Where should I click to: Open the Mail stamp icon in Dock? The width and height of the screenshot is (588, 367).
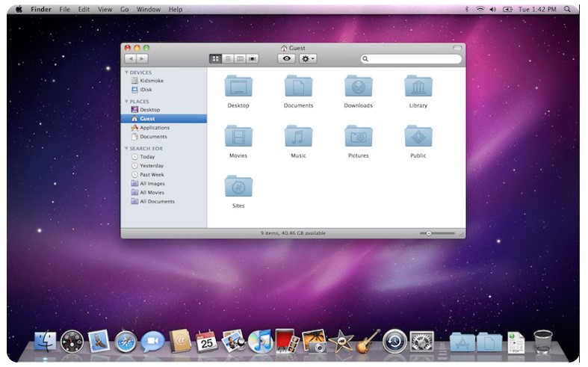pyautogui.click(x=99, y=341)
